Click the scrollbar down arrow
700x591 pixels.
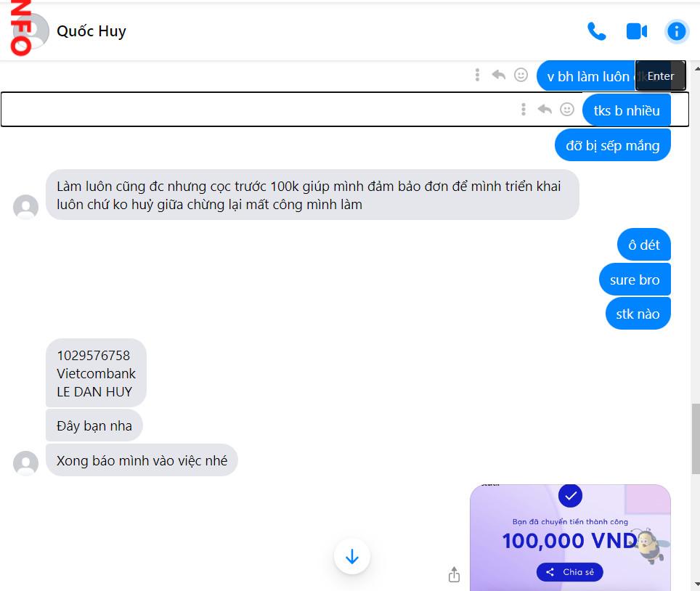tap(697, 584)
